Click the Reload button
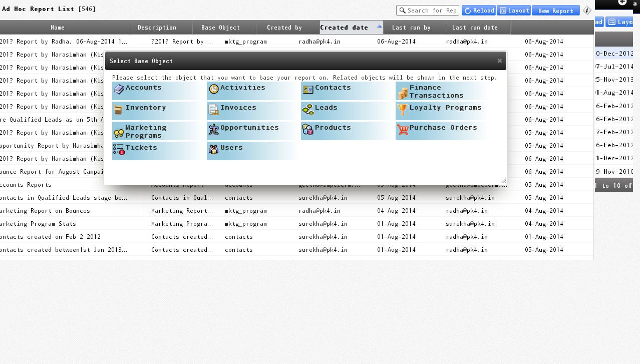 [479, 11]
